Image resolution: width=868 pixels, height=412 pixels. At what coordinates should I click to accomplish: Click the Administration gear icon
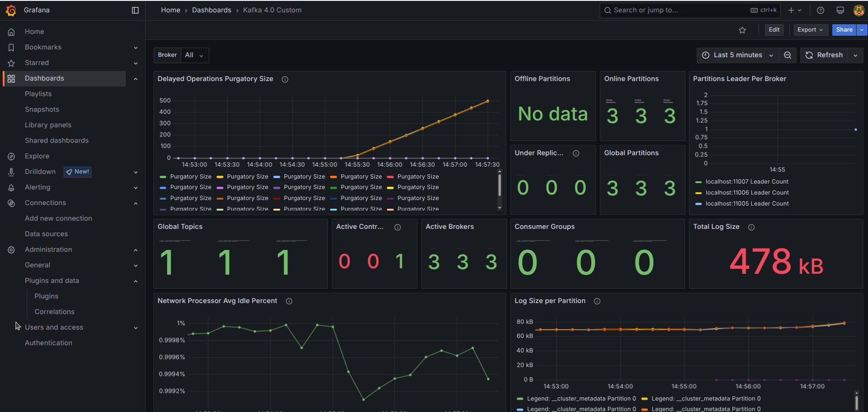tap(11, 249)
